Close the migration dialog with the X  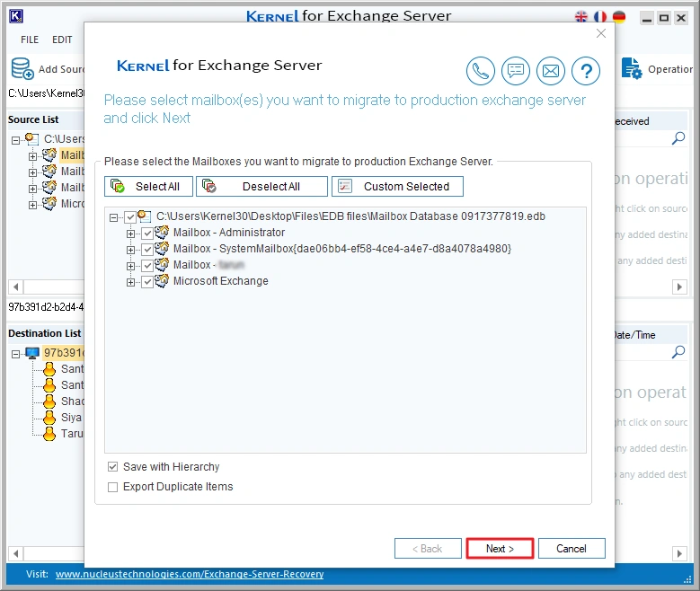click(x=601, y=33)
